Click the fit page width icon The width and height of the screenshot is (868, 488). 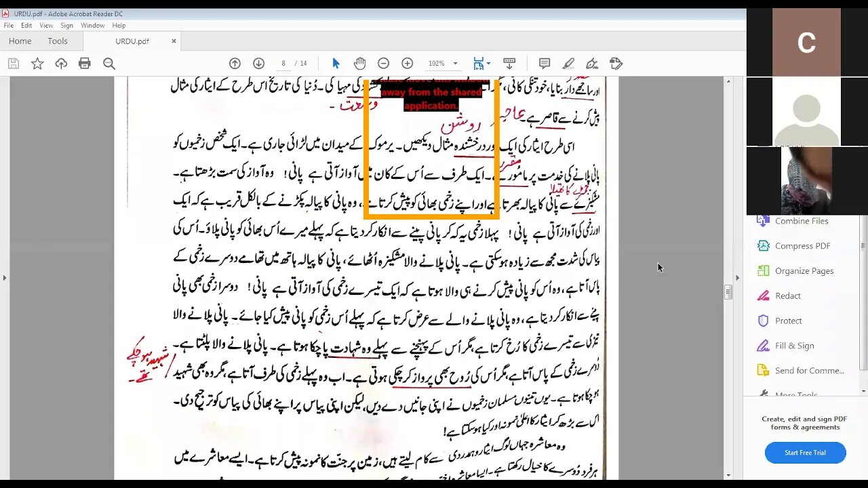(x=479, y=64)
